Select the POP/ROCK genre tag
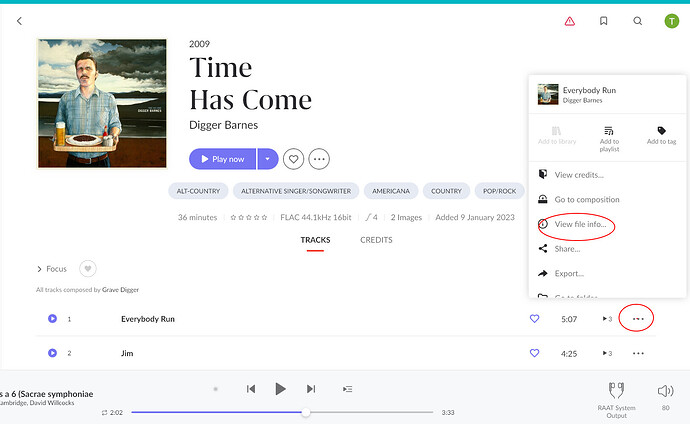The width and height of the screenshot is (690, 424). tap(499, 191)
